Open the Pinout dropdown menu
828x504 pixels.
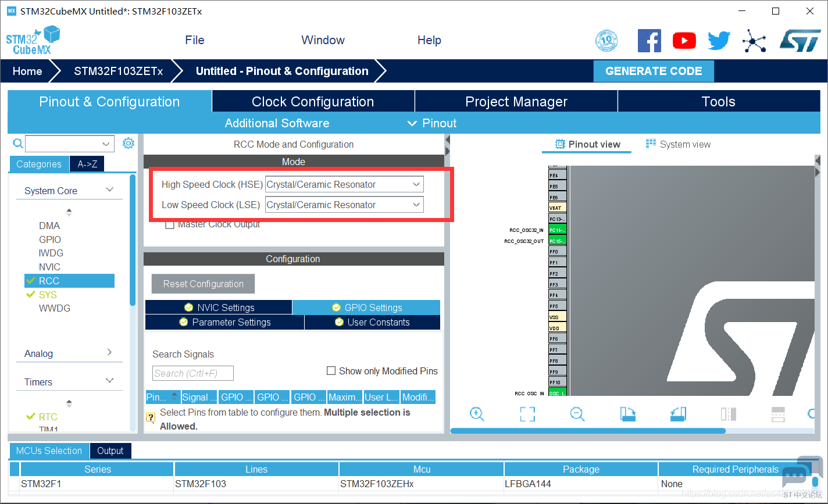click(432, 123)
